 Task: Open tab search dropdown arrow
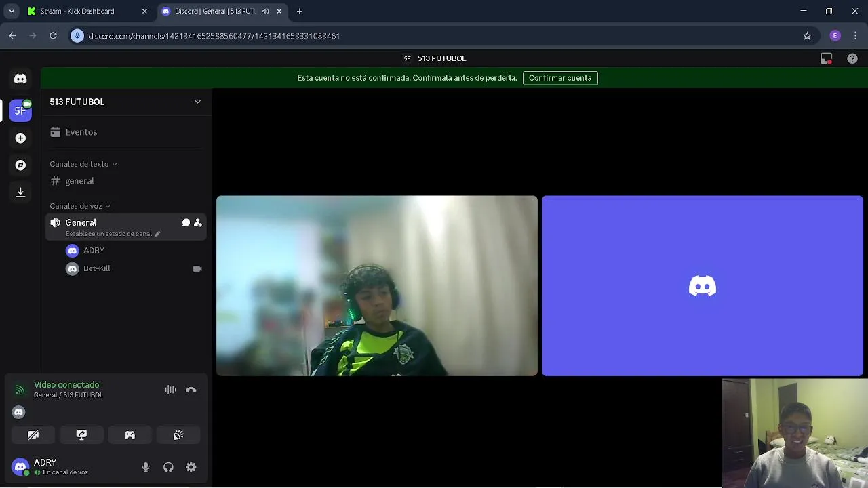click(12, 11)
